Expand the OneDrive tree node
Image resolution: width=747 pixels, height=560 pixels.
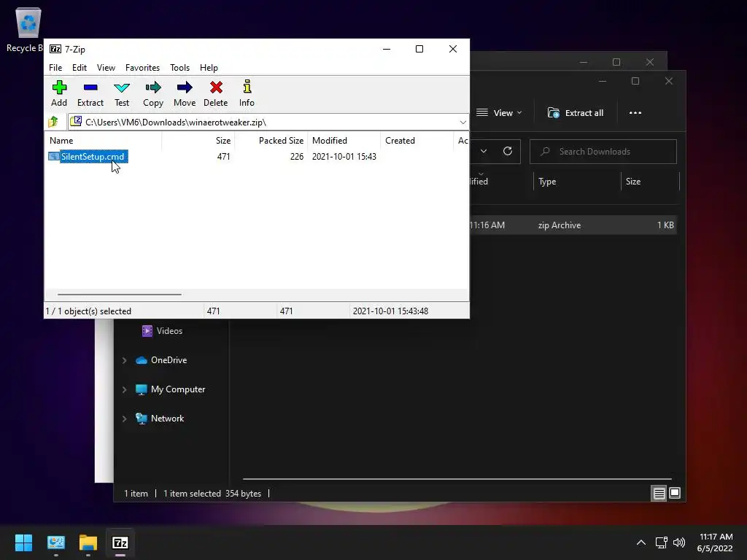[x=124, y=360]
